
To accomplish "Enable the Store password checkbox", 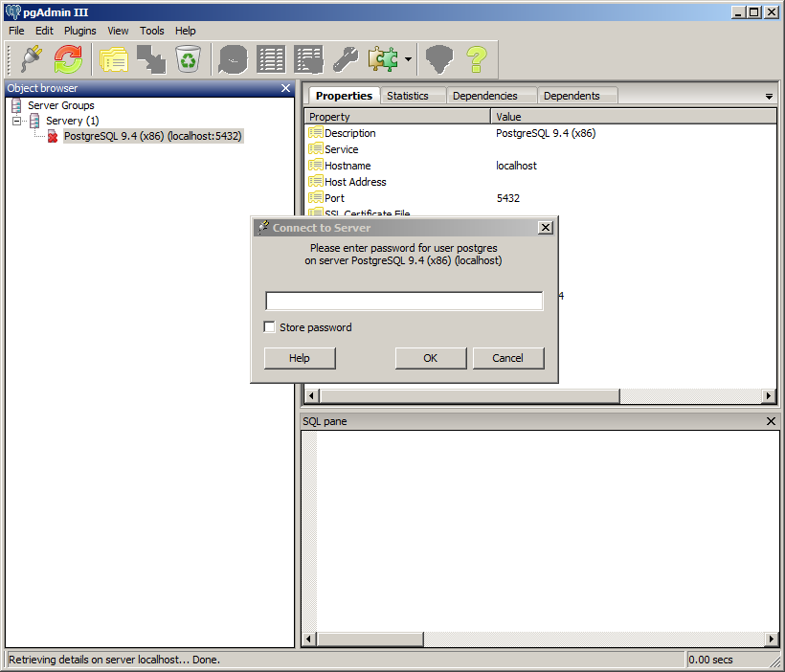I will [x=270, y=327].
